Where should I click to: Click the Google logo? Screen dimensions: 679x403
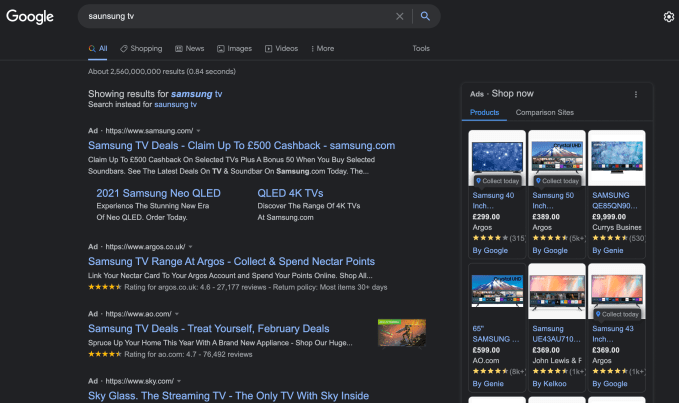pos(30,16)
